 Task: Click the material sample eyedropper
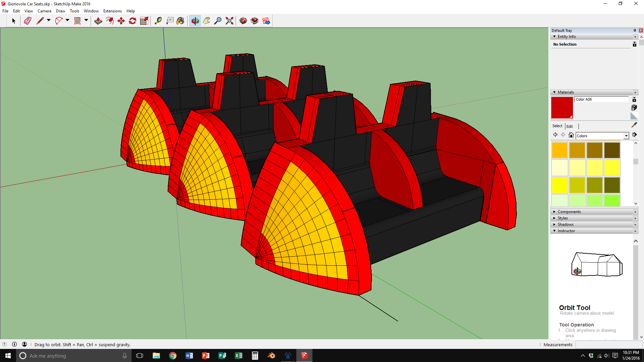634,125
